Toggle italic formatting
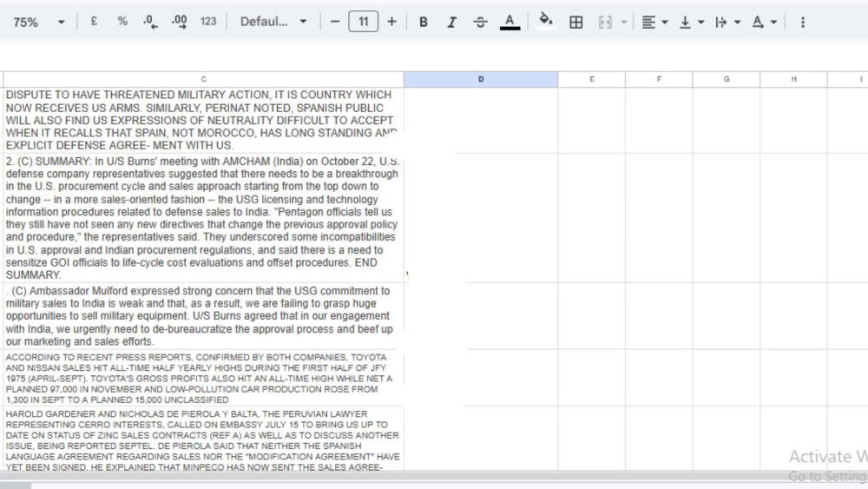Image resolution: width=868 pixels, height=489 pixels. 451,22
